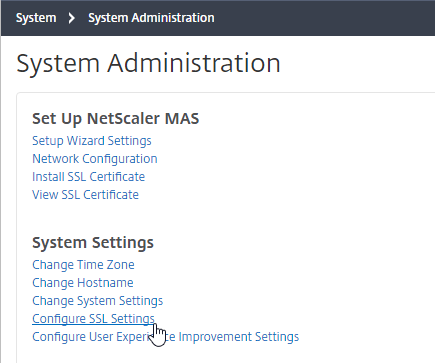Open the Change Time Zone link

pos(83,265)
